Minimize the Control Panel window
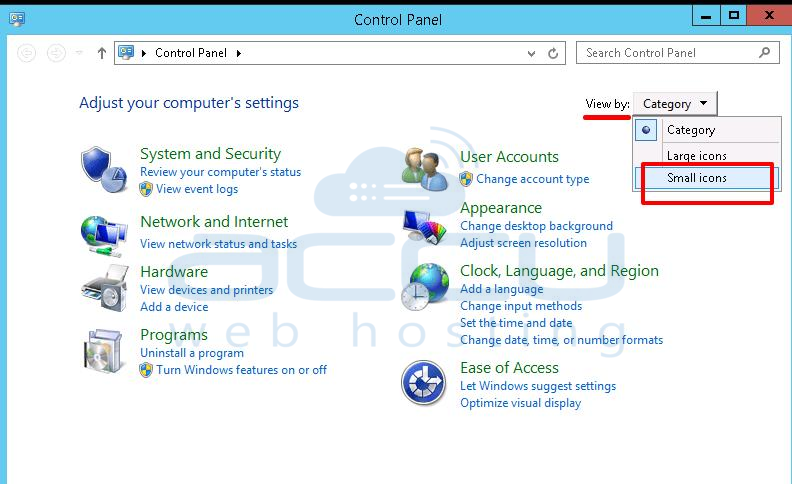The height and width of the screenshot is (484, 792). (x=706, y=16)
